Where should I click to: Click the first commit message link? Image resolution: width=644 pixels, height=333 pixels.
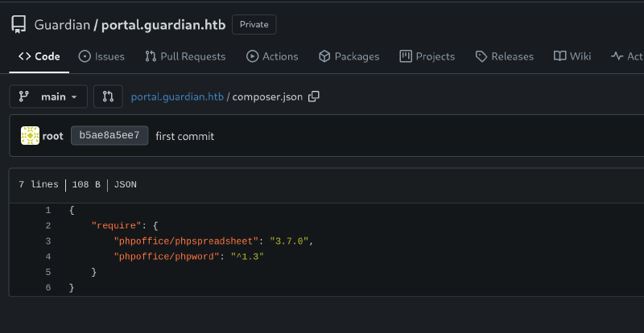tap(184, 136)
